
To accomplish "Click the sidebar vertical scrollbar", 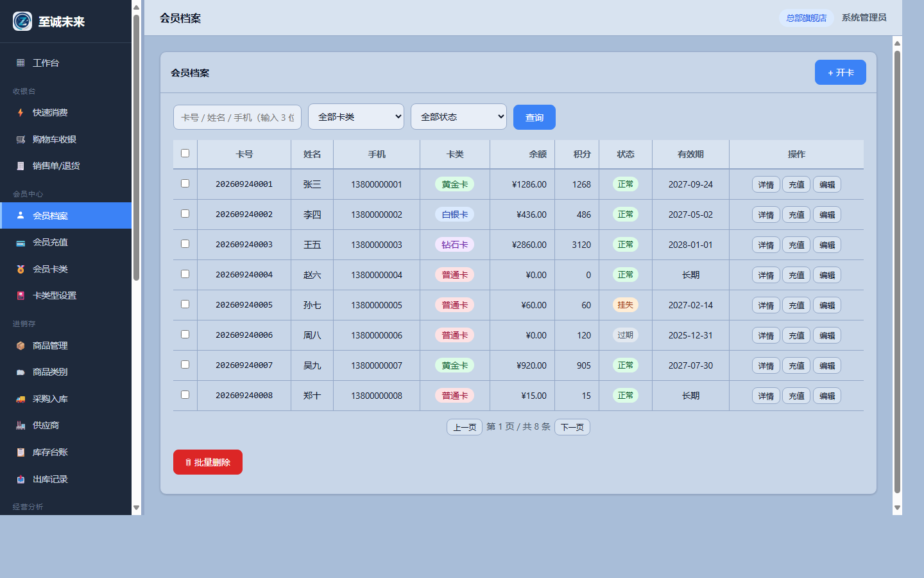I will click(136, 148).
